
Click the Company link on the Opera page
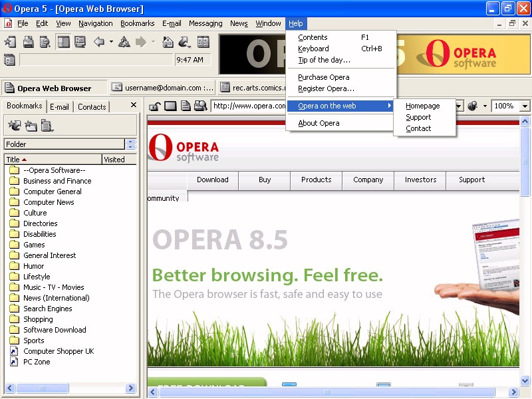pos(368,180)
